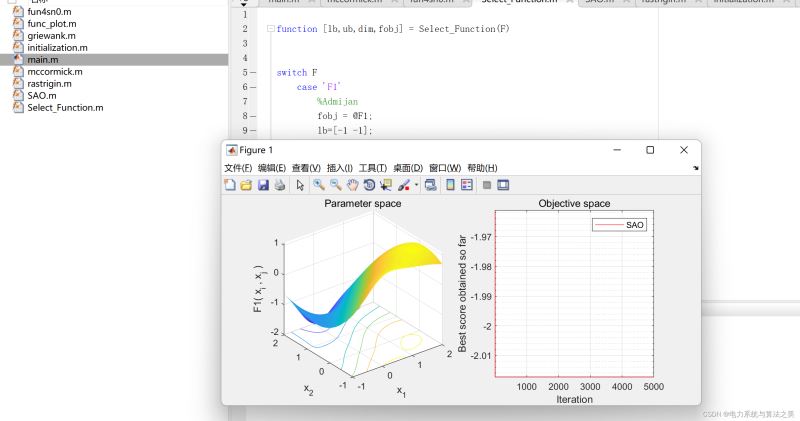Open the Brush tool dropdown arrow

pos(415,186)
